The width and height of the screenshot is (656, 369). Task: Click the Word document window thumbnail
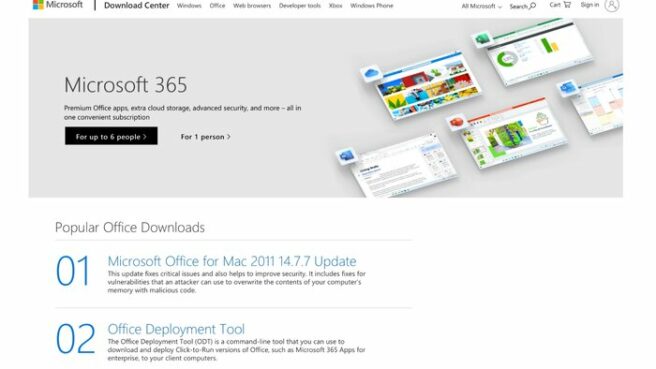[x=405, y=165]
